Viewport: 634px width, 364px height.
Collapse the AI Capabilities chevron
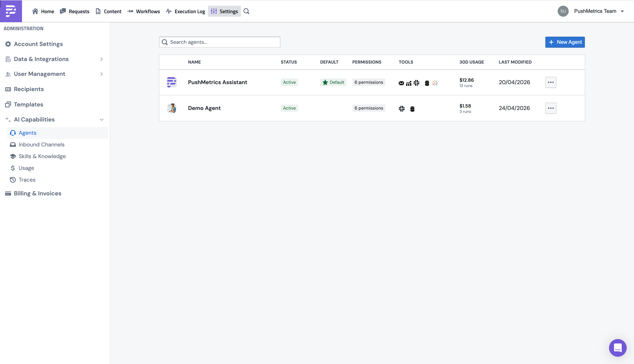click(102, 120)
